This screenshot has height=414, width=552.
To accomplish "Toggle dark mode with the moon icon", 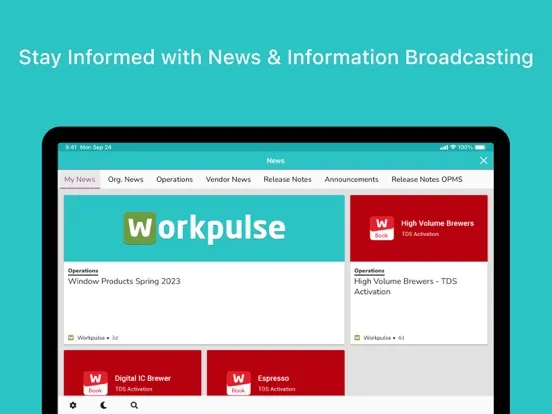I will tap(104, 405).
